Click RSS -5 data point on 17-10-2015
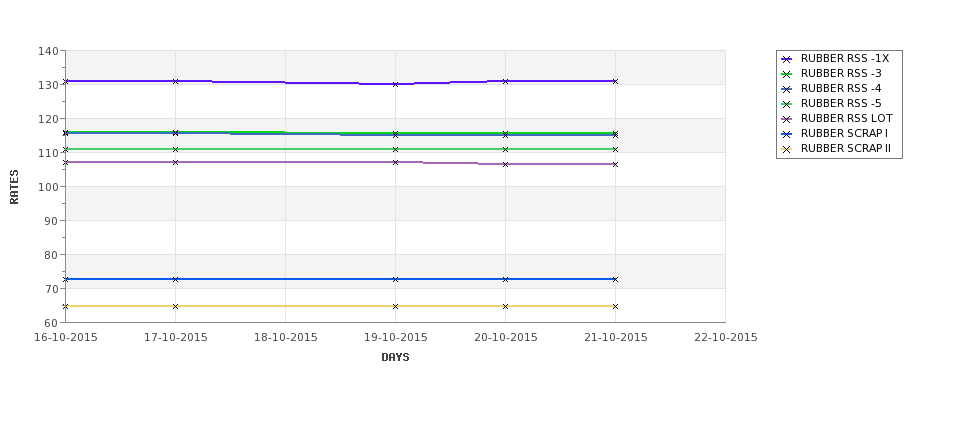This screenshot has height=429, width=975. tap(175, 149)
